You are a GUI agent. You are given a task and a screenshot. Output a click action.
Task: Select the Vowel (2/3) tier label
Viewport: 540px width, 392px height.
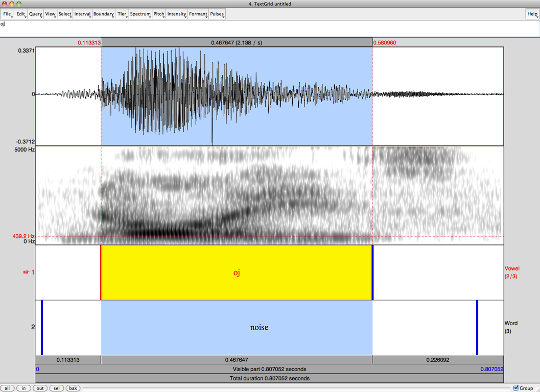pyautogui.click(x=512, y=272)
